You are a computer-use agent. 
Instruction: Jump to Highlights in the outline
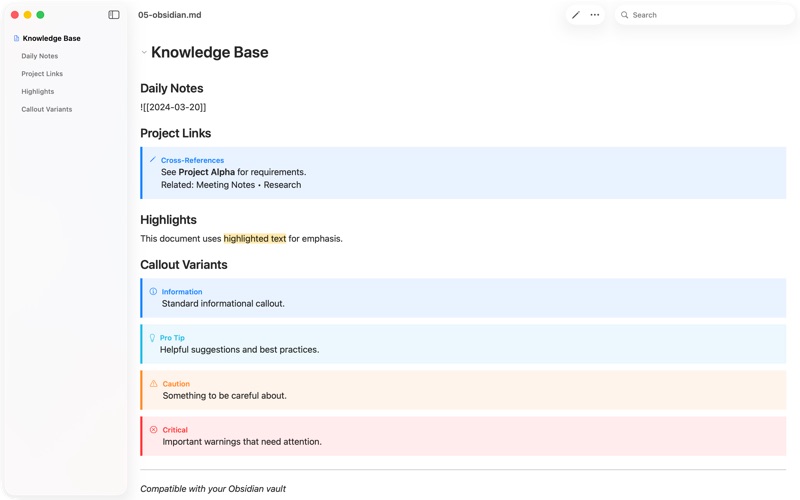[38, 91]
